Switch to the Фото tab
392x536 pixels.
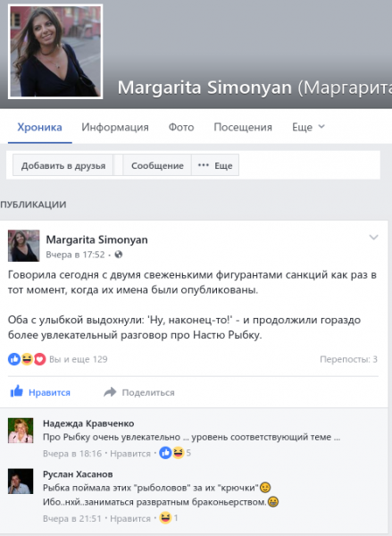pos(181,127)
